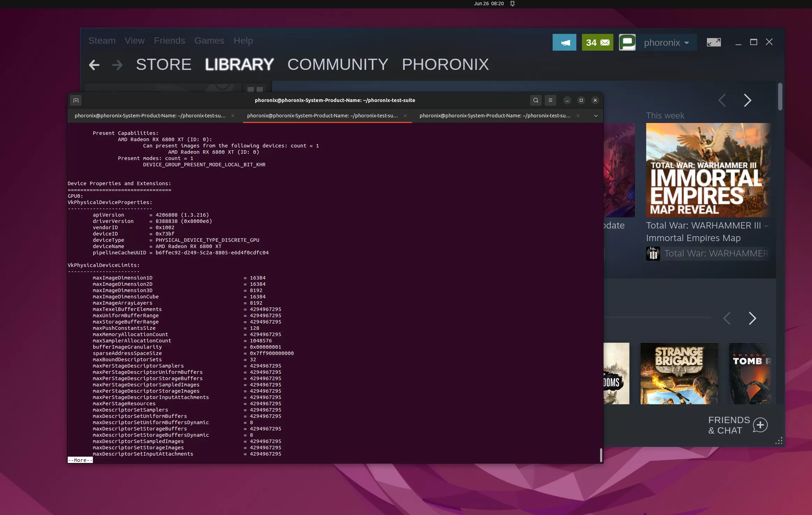
Task: Click the terminal minimize icon
Action: pos(566,100)
